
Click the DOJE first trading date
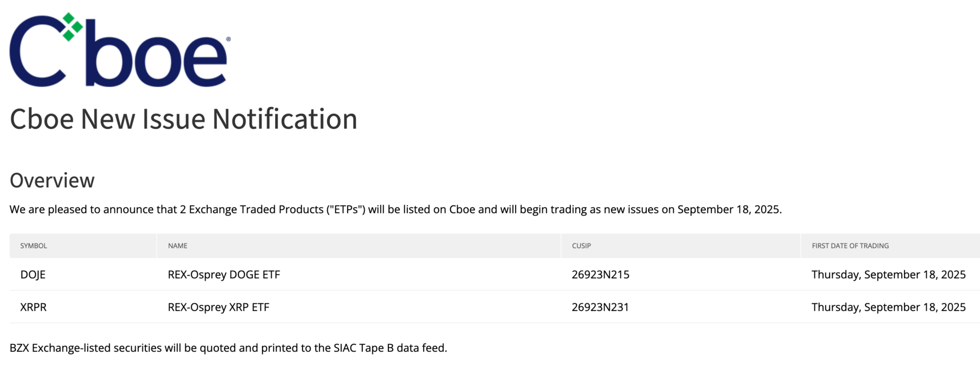coord(889,275)
